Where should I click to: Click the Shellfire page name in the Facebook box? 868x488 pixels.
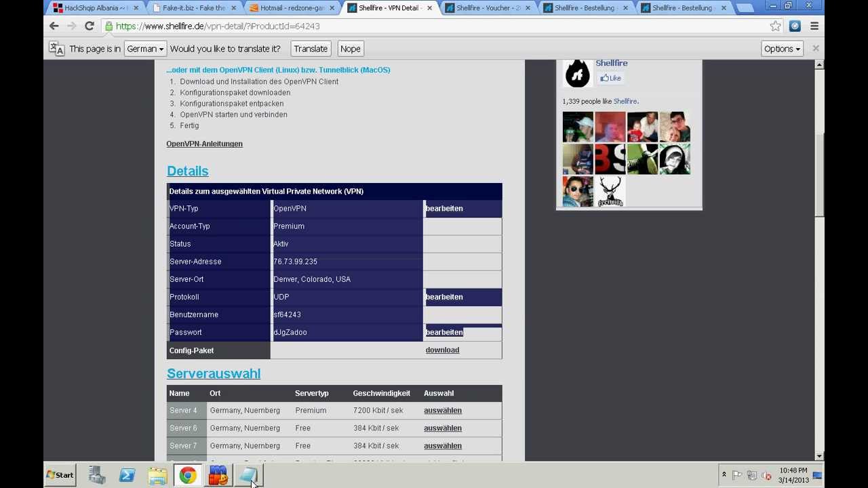(x=612, y=63)
